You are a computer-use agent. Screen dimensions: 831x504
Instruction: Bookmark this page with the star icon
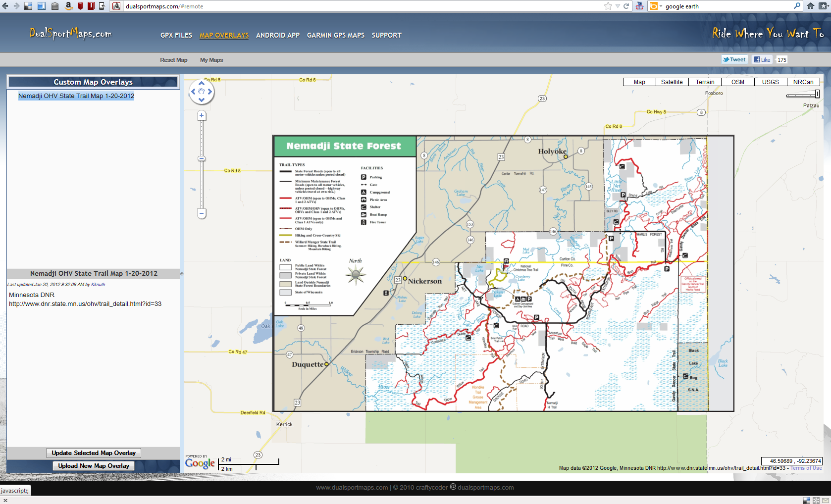(608, 6)
